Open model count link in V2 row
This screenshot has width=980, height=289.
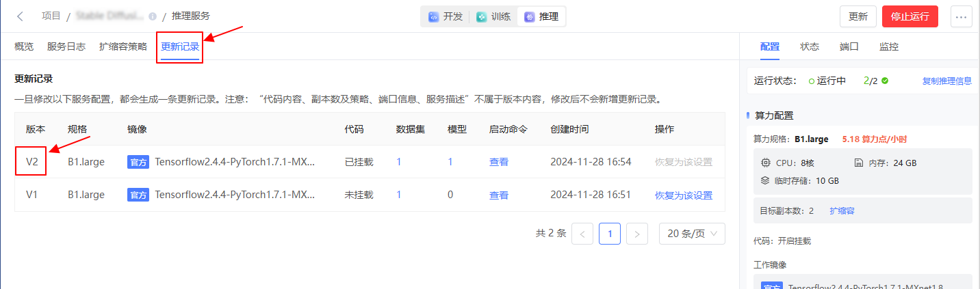(x=450, y=162)
